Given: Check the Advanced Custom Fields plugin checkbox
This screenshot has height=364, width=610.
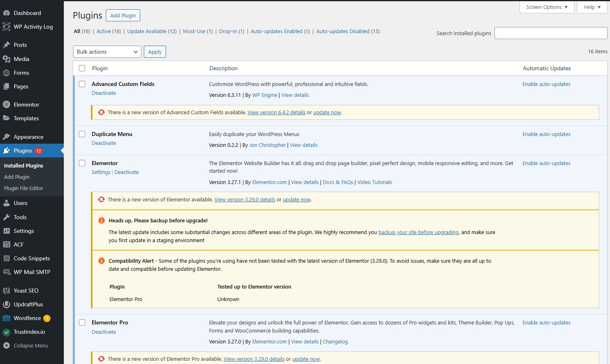Looking at the screenshot, I should [x=82, y=84].
